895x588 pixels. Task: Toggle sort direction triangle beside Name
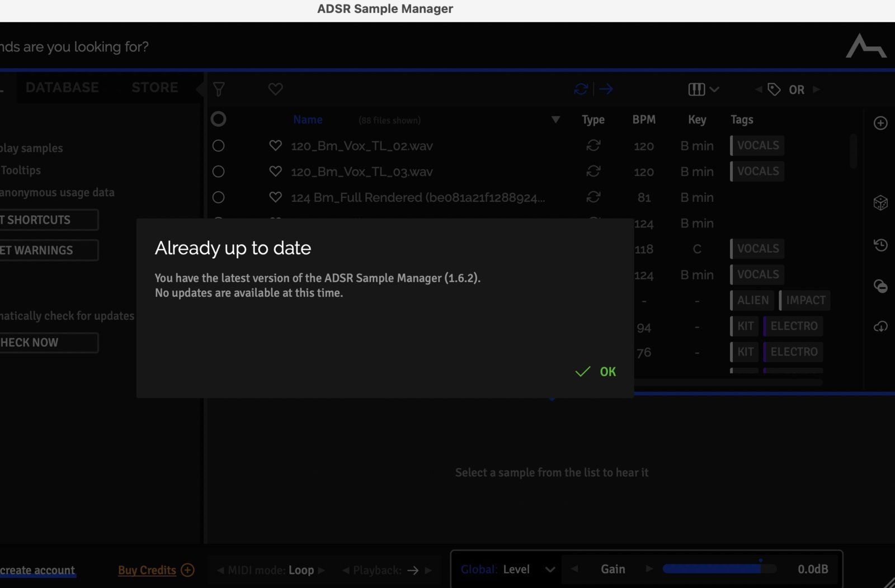(x=555, y=120)
